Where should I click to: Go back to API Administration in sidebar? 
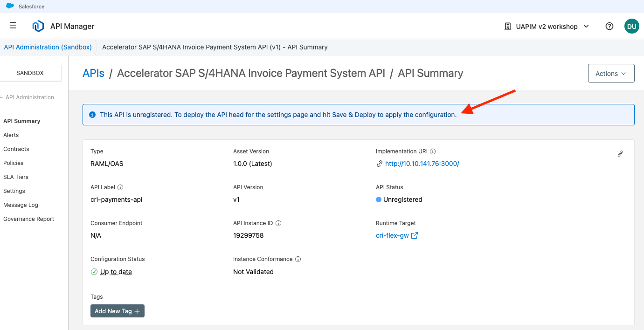(x=27, y=97)
